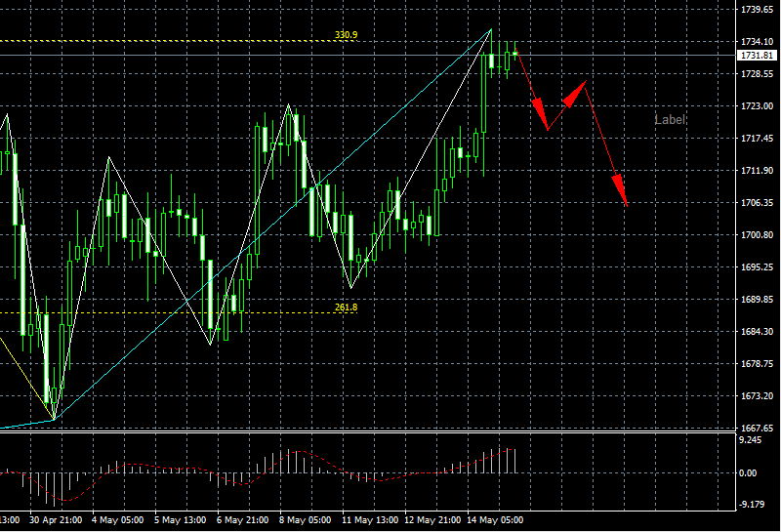Click the 30 Apr 21:00 time label

tap(56, 520)
